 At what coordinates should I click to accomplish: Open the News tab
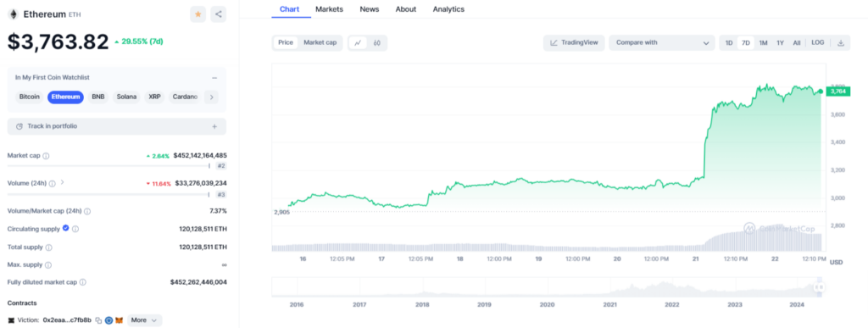[370, 9]
